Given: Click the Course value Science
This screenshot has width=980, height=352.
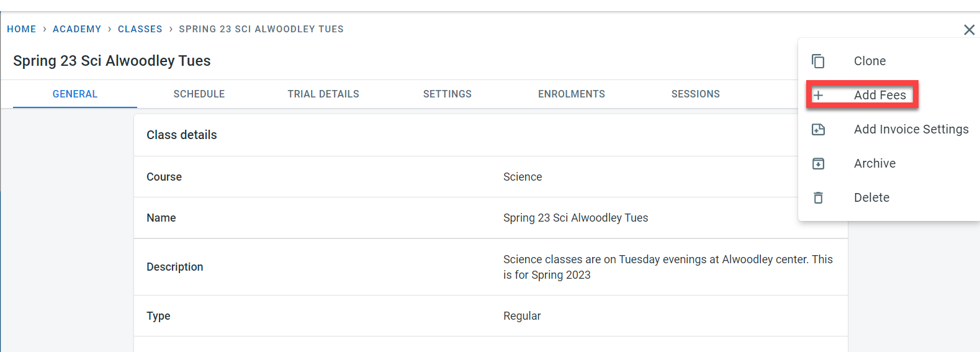Looking at the screenshot, I should 523,177.
